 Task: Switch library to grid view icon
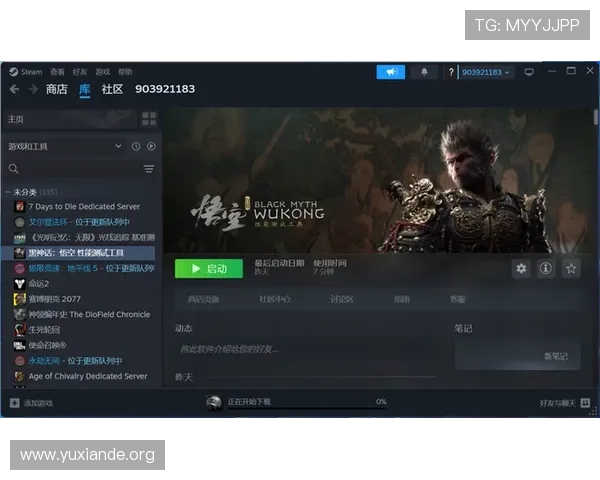tap(149, 119)
